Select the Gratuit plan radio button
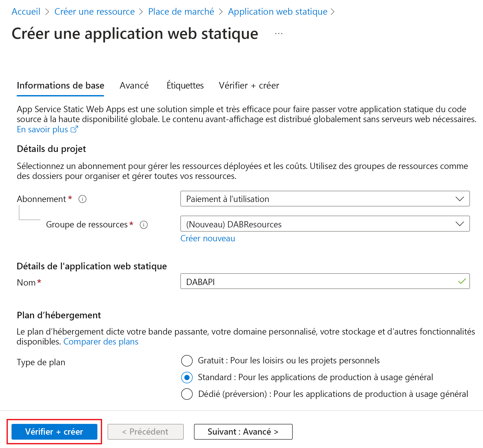483x448 pixels. tap(187, 361)
